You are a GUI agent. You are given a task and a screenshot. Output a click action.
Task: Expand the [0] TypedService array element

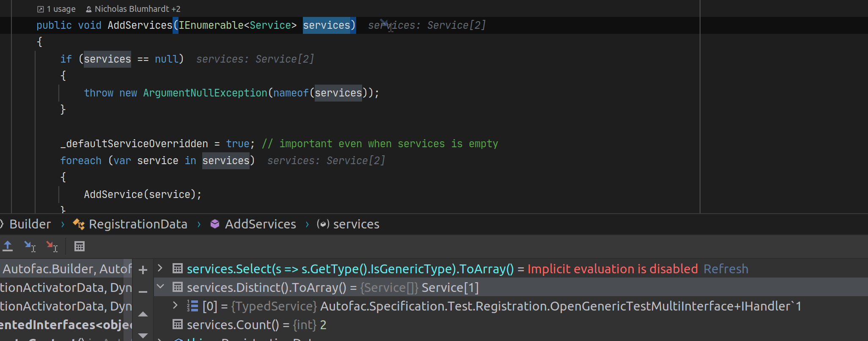175,305
